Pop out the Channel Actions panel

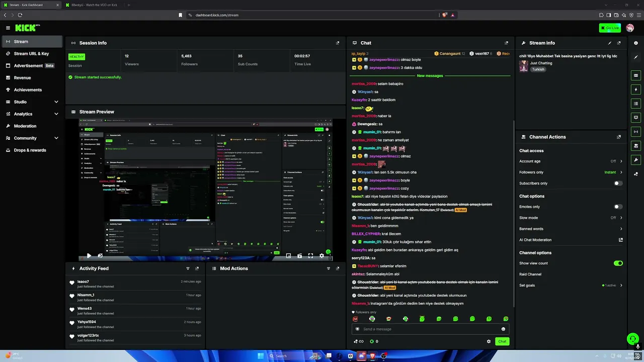point(619,137)
